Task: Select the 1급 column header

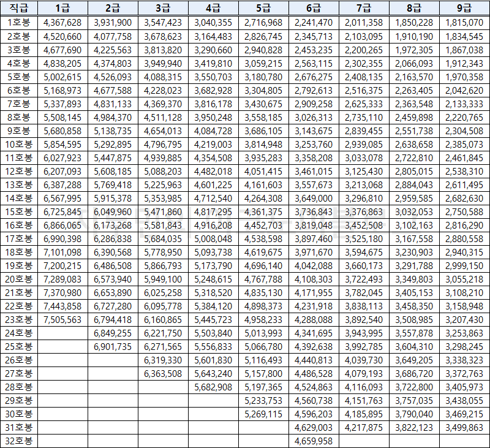Action: tap(62, 8)
